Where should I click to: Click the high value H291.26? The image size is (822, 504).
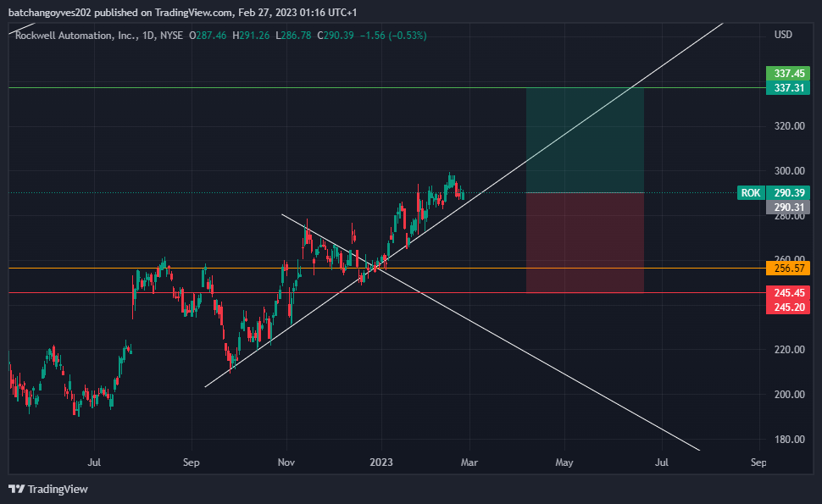(x=251, y=36)
